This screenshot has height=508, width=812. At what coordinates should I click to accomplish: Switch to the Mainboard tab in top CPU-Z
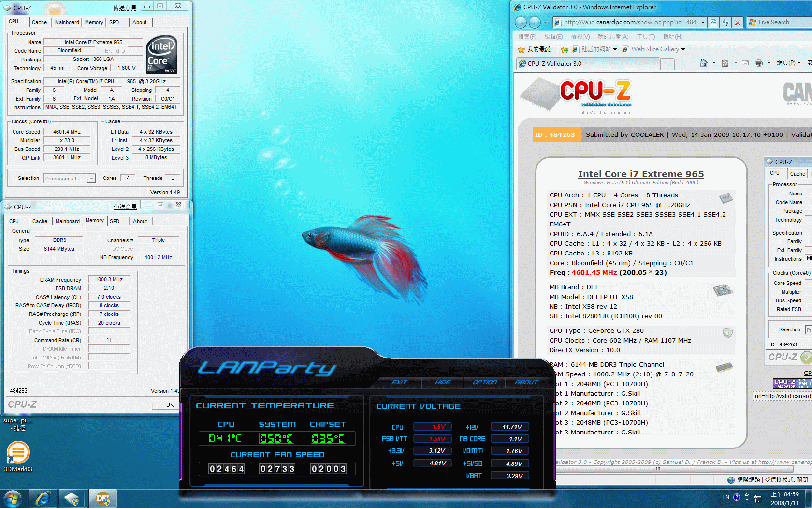(x=67, y=22)
